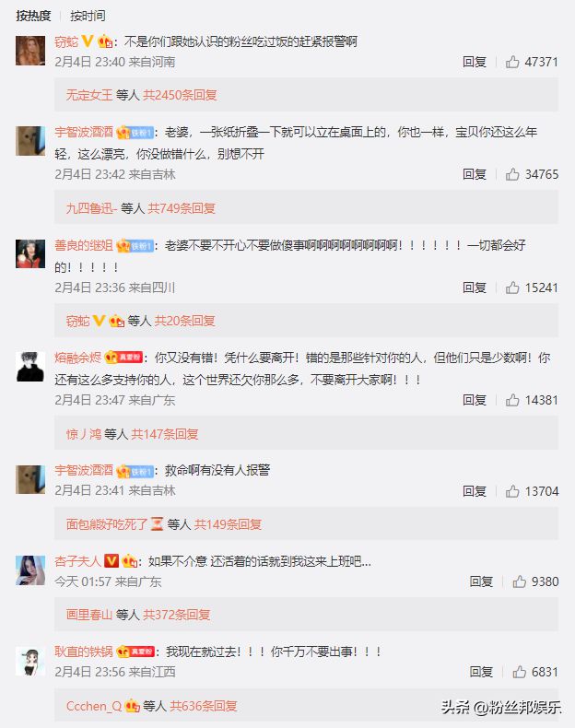Like 善良的继姐's comment with 15241 likes
Screen dimensions: 575x728
[x=512, y=288]
